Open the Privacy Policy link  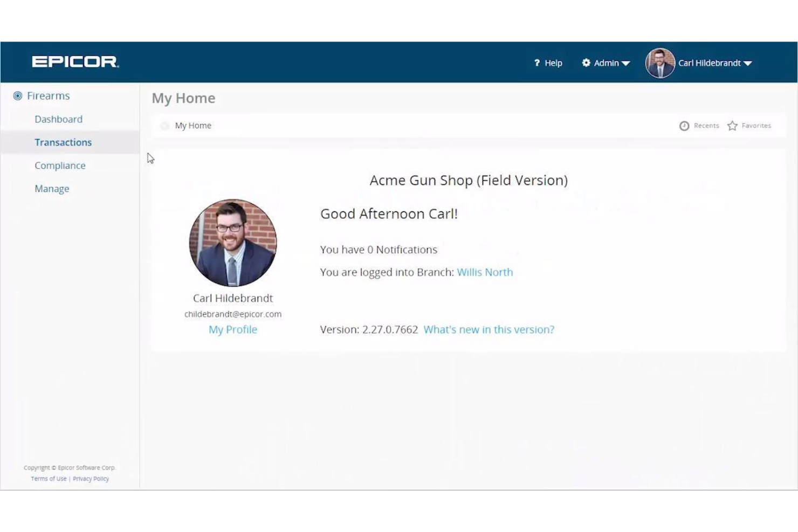pyautogui.click(x=91, y=479)
